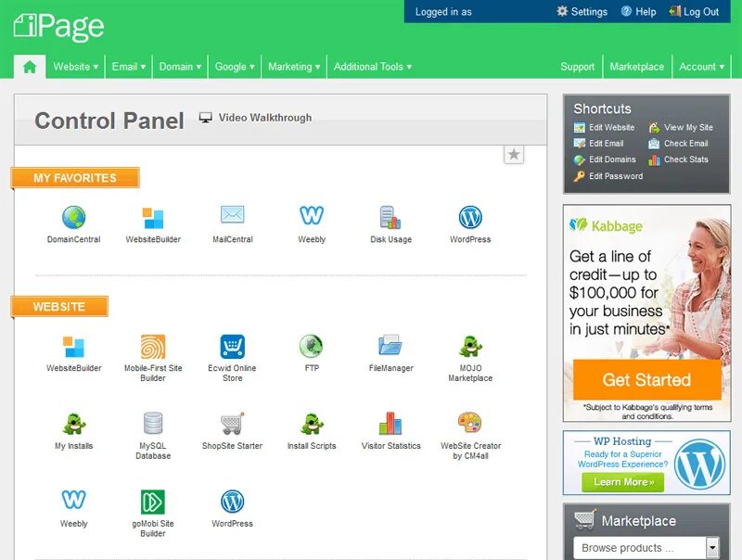Click Log Out
Screen dimensions: 742x560
pos(694,11)
